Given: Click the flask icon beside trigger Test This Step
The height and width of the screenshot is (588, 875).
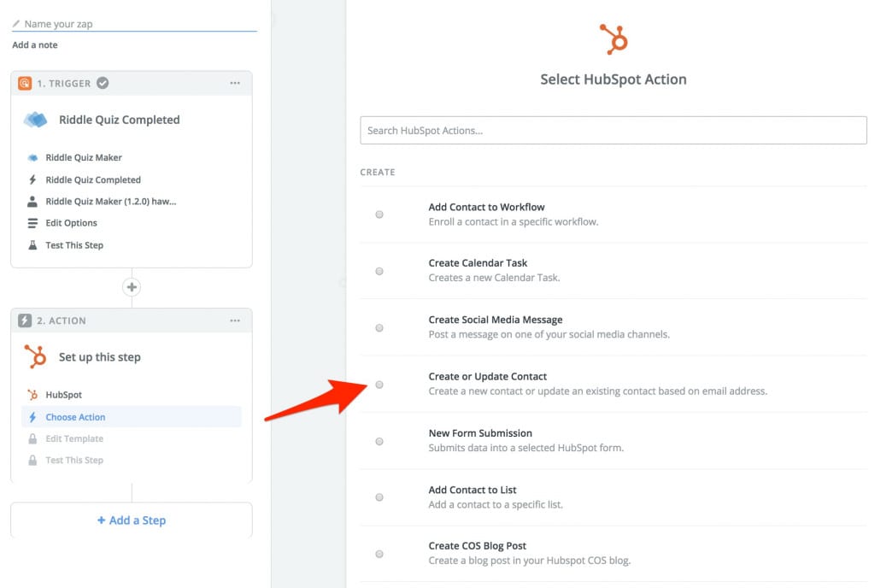Looking at the screenshot, I should click(x=32, y=245).
